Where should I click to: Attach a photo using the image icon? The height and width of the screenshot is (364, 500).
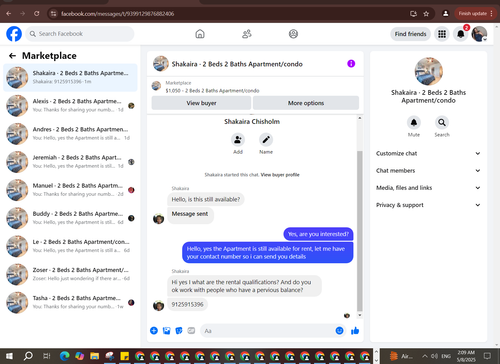pyautogui.click(x=166, y=331)
